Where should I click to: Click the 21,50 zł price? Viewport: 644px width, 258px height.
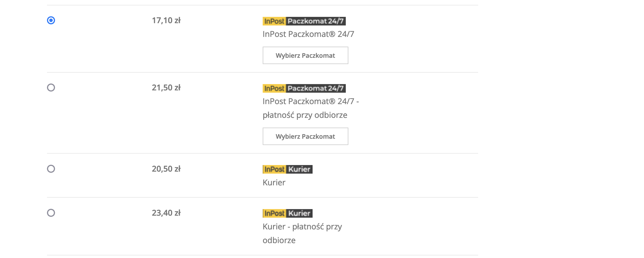click(x=166, y=88)
